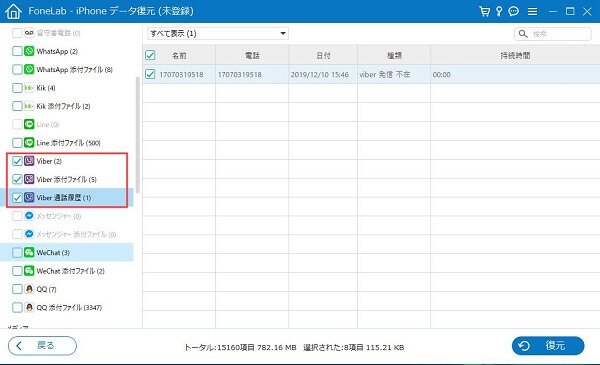Click the Kik (4) icon
Screen dimensions: 600x365
[x=29, y=88]
